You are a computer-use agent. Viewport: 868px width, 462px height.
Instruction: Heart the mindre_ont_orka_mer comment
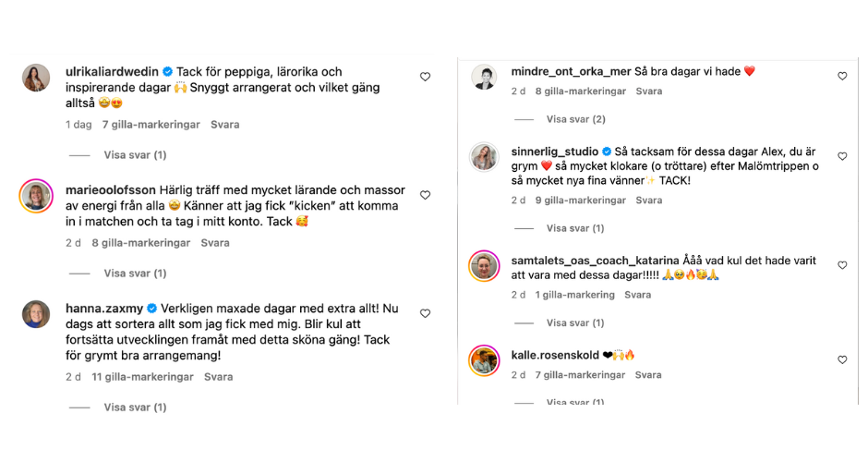[842, 76]
